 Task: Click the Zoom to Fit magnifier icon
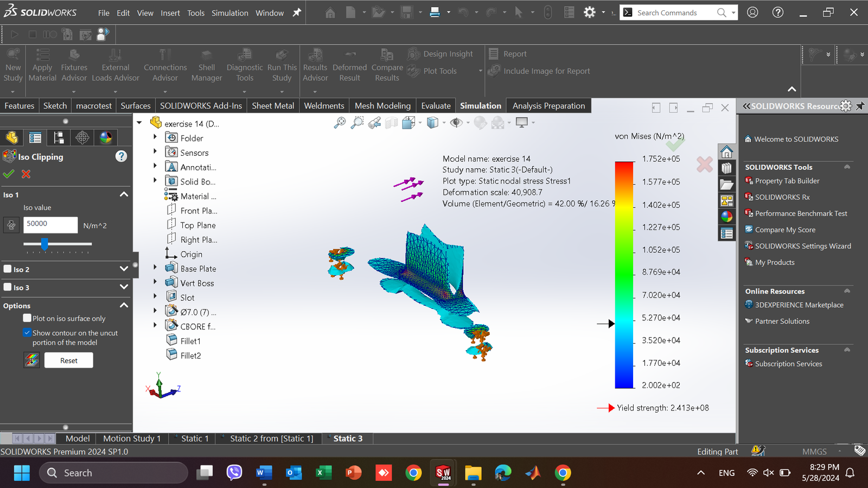340,123
